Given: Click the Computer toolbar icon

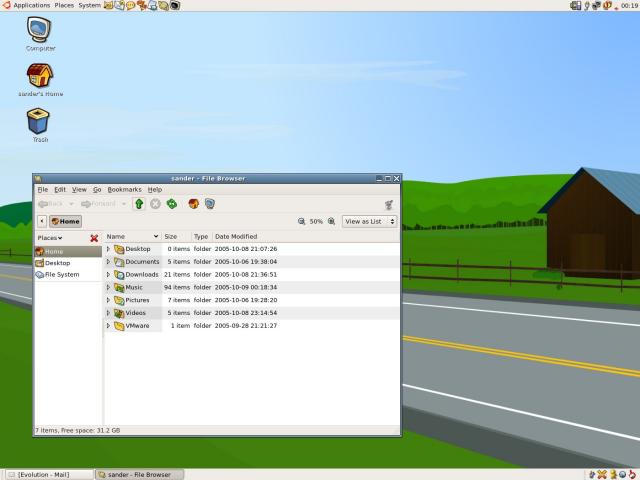Looking at the screenshot, I should 210,204.
